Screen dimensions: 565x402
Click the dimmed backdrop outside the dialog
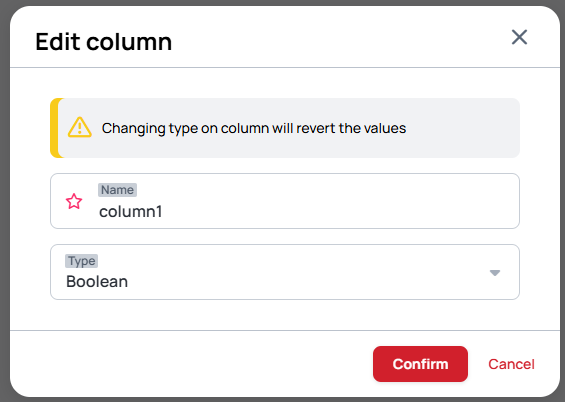[x=4, y=201]
